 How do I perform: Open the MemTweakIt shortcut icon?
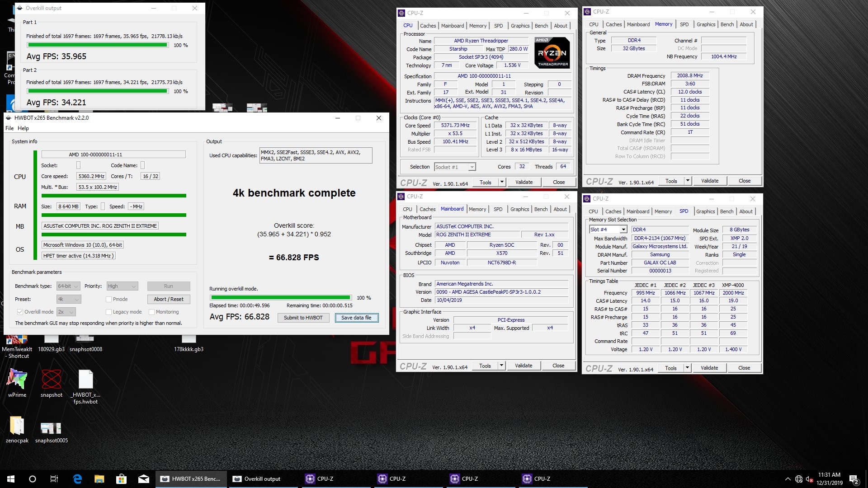17,347
